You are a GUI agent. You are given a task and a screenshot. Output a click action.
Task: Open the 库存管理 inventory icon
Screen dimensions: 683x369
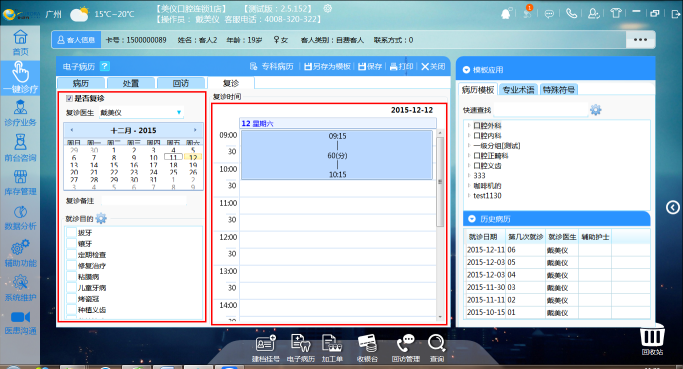(x=20, y=182)
